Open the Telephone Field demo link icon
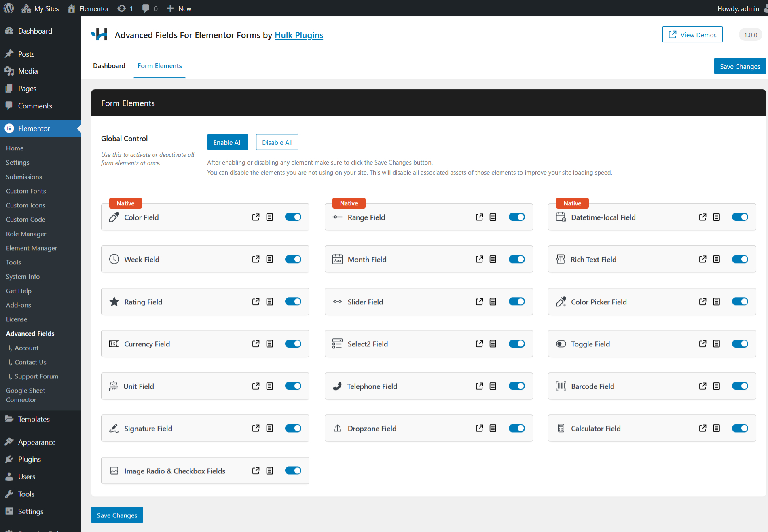Screen dimensions: 768x532 (479, 386)
